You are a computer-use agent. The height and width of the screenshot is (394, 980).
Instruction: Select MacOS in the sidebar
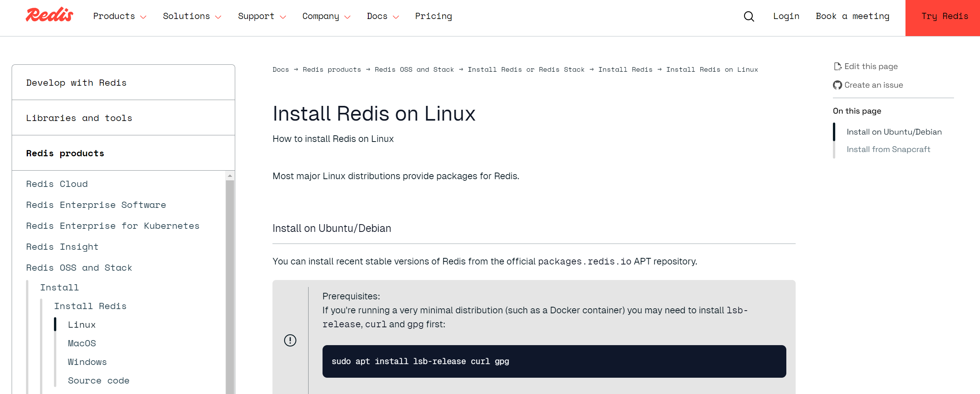tap(82, 343)
